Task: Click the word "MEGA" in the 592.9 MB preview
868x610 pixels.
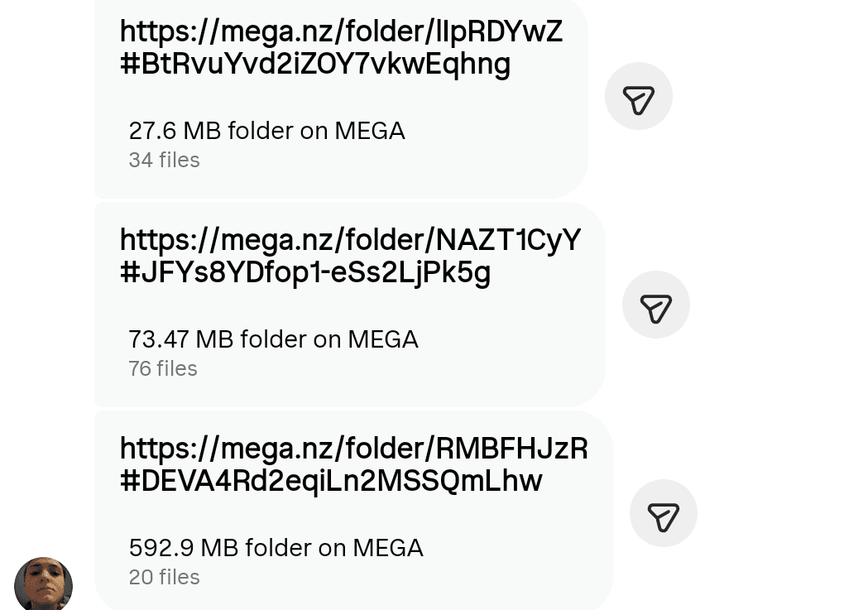Action: pyautogui.click(x=387, y=549)
